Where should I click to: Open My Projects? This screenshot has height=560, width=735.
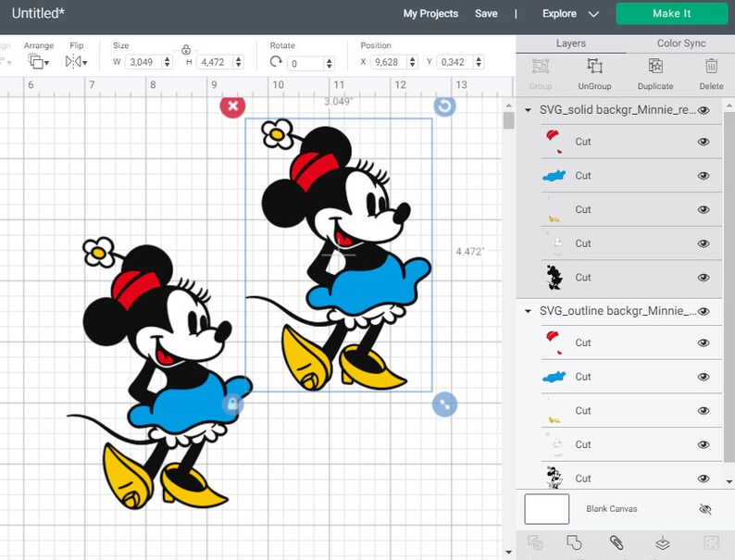tap(430, 14)
